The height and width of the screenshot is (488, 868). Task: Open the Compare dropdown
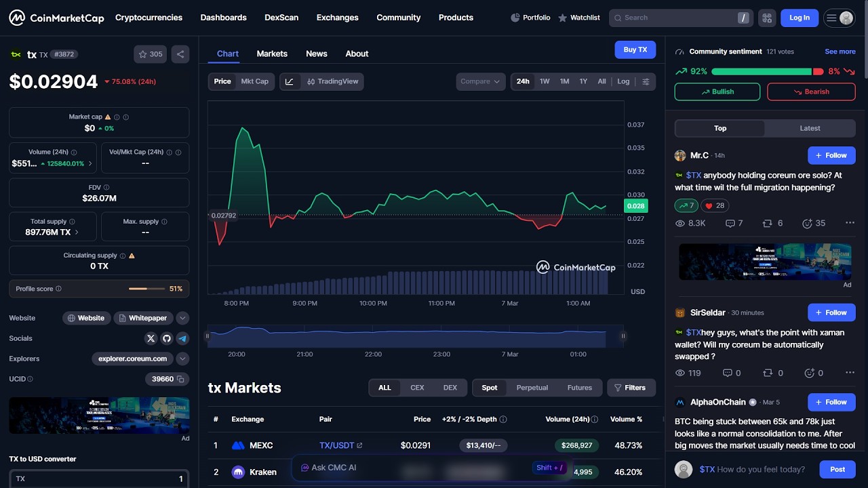pos(481,81)
